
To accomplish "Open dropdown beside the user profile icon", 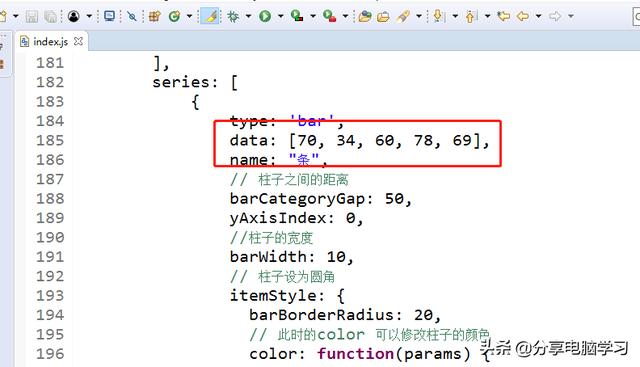I will click(89, 16).
